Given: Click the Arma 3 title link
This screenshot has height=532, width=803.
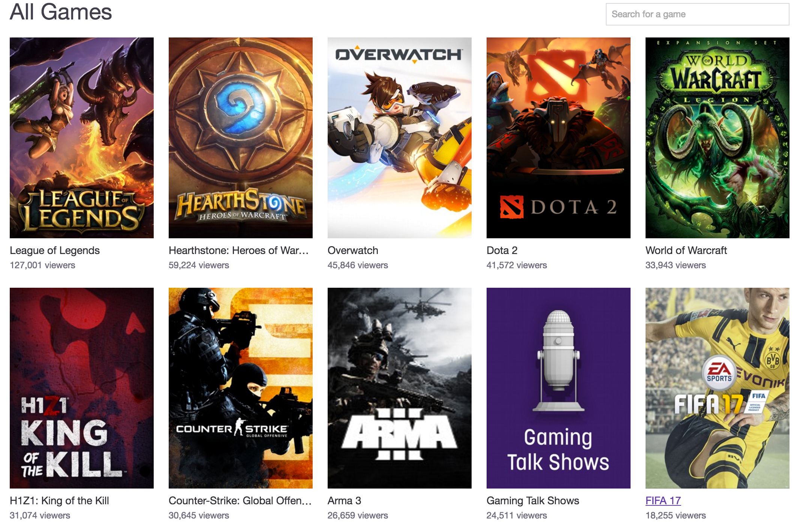Looking at the screenshot, I should pyautogui.click(x=344, y=501).
